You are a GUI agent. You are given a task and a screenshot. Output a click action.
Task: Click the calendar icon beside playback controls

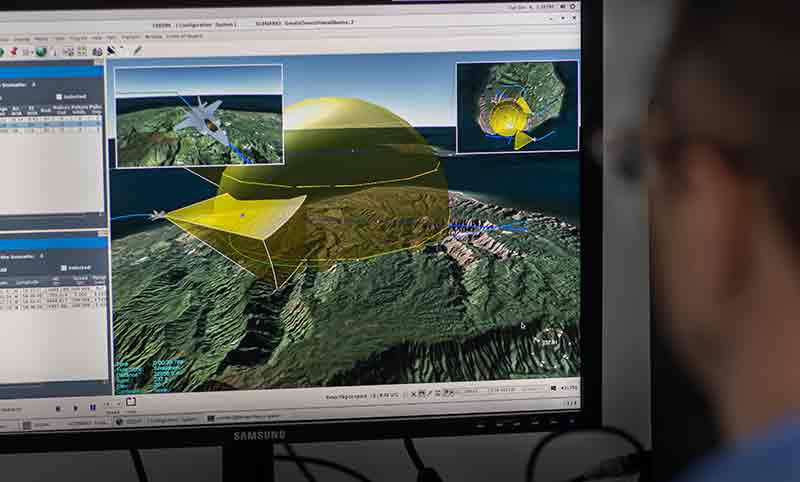click(131, 401)
